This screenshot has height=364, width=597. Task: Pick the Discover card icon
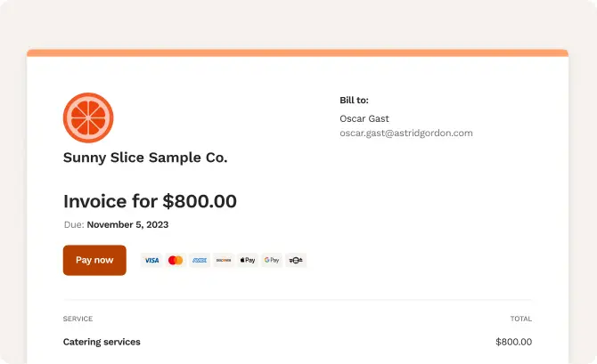(224, 260)
